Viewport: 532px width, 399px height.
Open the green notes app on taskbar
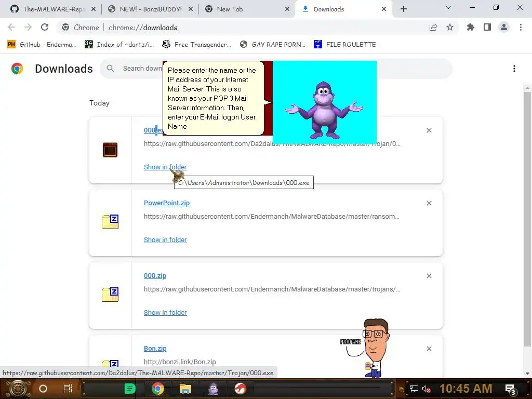coord(129,389)
